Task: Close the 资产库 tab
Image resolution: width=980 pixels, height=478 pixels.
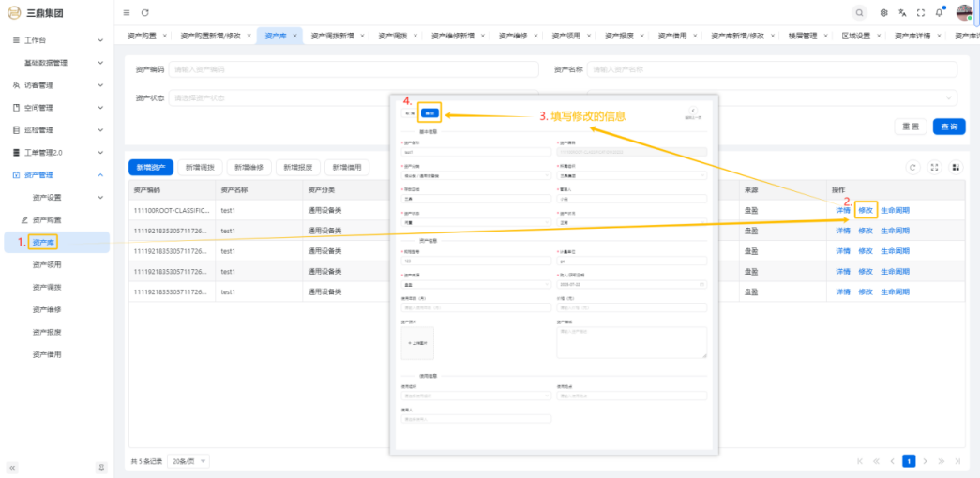Action: [x=294, y=36]
